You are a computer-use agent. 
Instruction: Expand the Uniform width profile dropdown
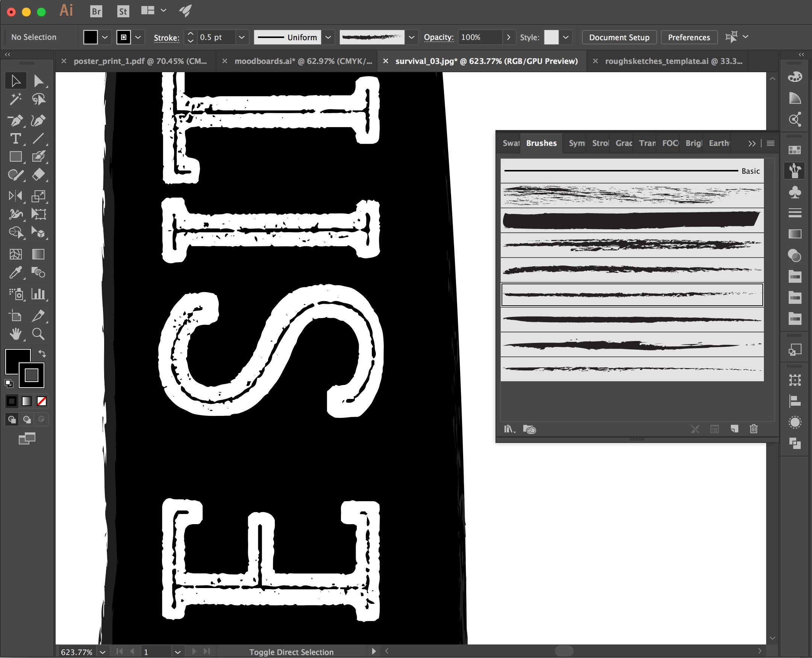[328, 37]
